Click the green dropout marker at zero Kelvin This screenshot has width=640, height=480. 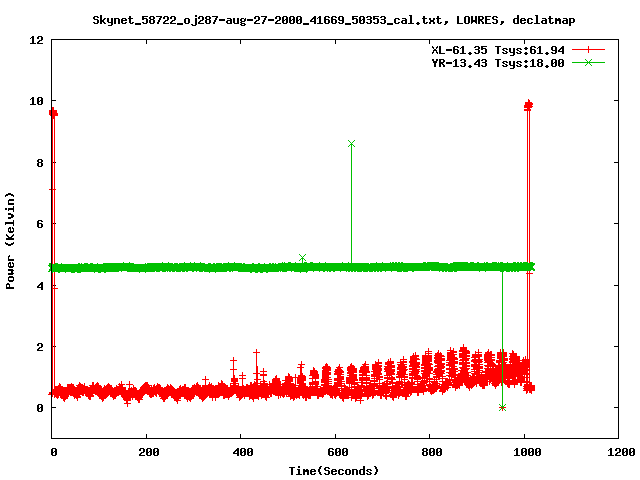(502, 407)
